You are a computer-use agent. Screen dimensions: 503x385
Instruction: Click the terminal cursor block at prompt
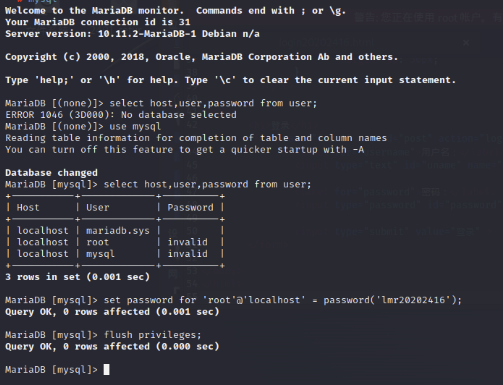point(106,369)
